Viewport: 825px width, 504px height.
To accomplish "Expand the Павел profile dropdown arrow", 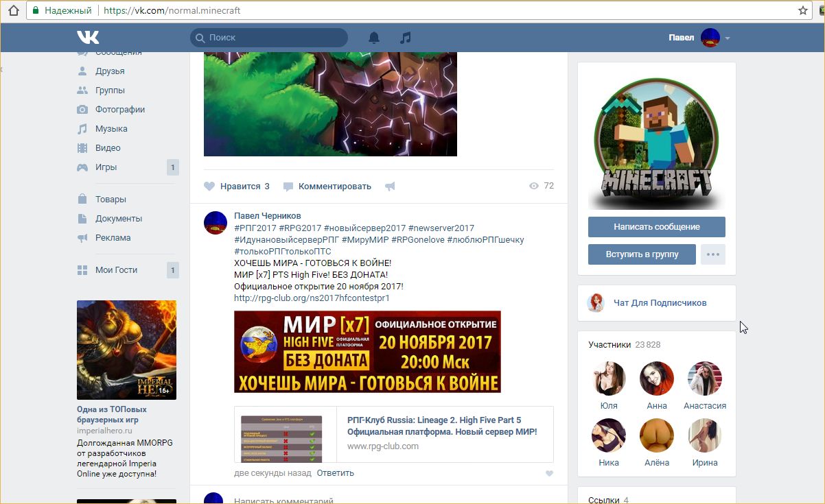I will [x=728, y=38].
